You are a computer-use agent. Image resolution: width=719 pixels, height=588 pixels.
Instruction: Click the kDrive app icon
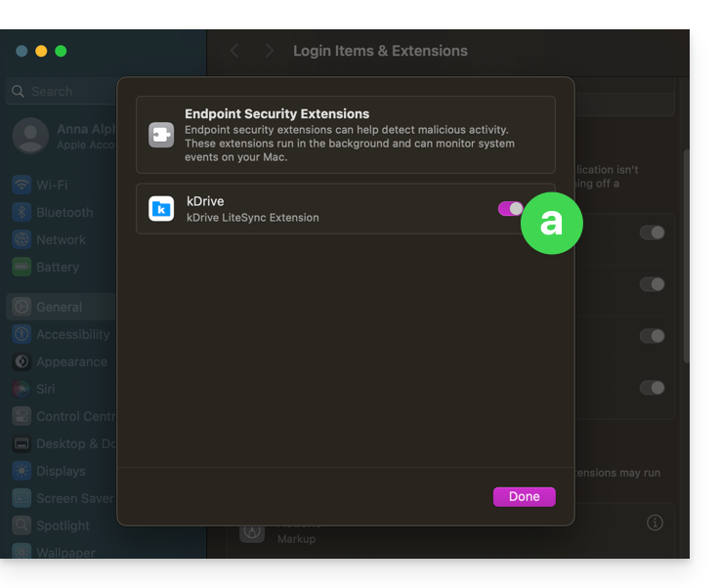pos(161,209)
